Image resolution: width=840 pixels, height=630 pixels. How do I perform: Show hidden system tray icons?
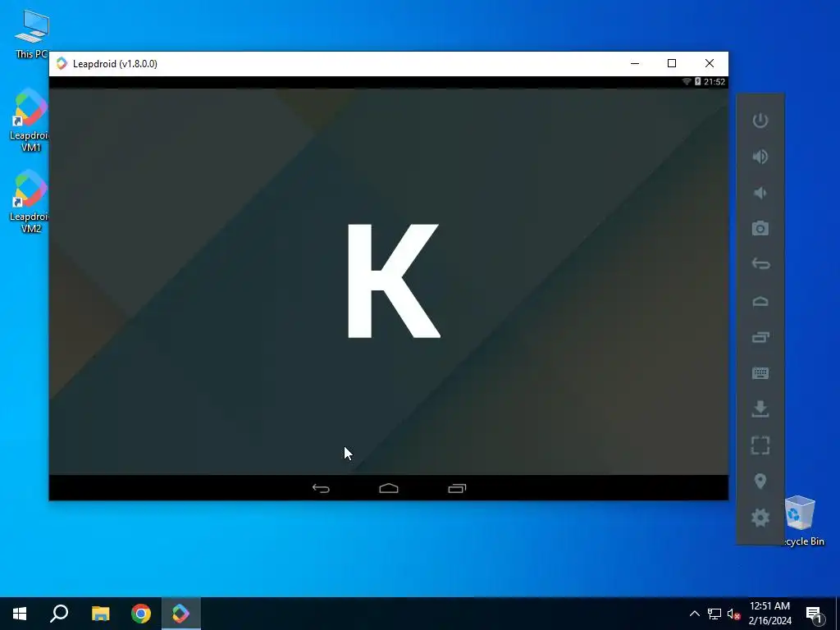[x=694, y=614]
